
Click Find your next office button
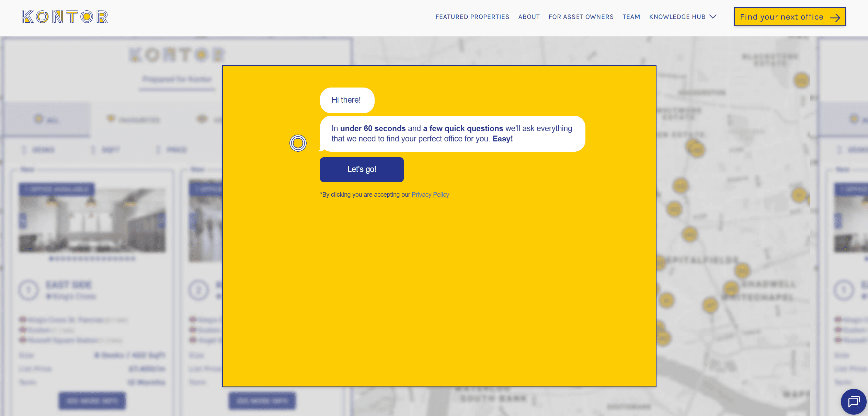pyautogui.click(x=781, y=17)
